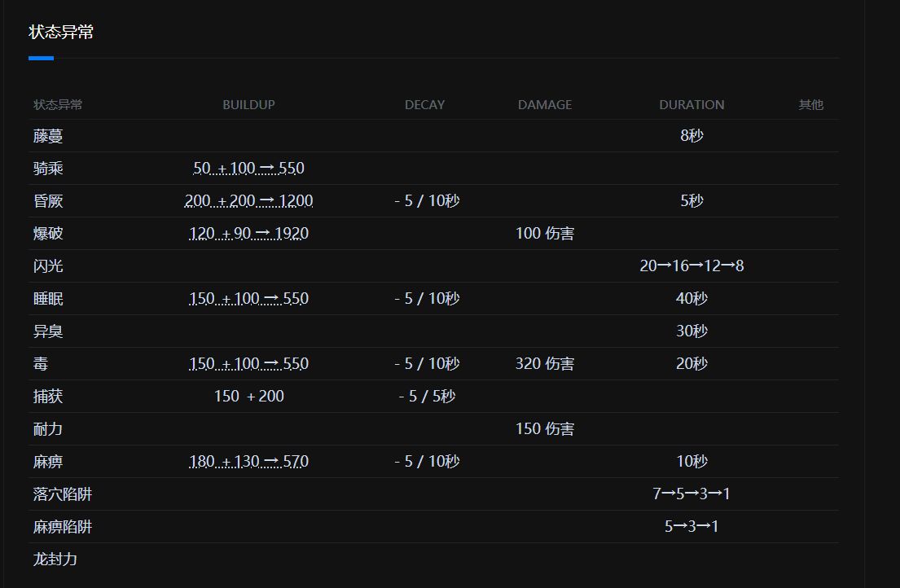This screenshot has height=588, width=900.
Task: Select the 藤蔓 row label
Action: pos(48,136)
